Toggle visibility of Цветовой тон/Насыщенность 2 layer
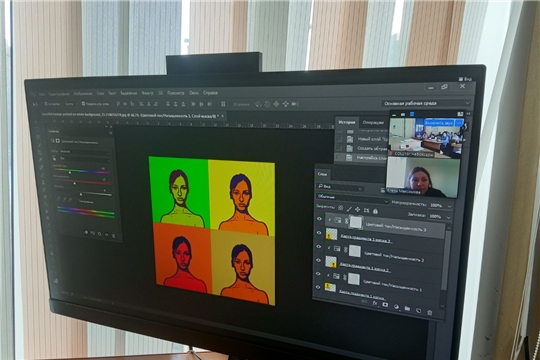Viewport: 540px width, 360px height. click(319, 247)
